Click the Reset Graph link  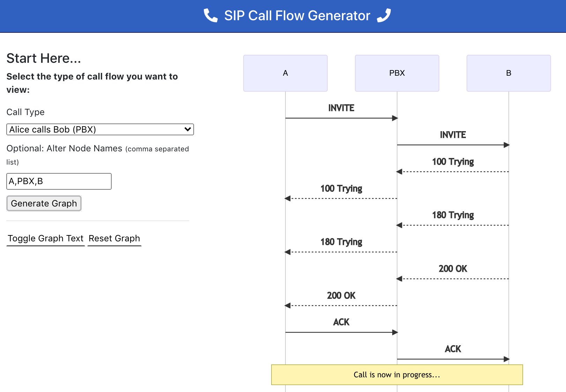[114, 238]
